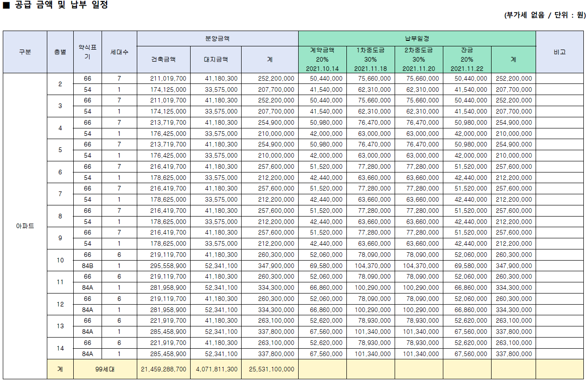Select the '납부일정' group header

(417, 38)
